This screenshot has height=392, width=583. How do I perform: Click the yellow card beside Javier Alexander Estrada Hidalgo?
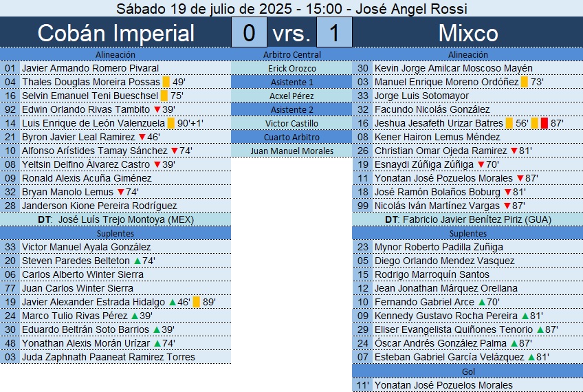[196, 302]
